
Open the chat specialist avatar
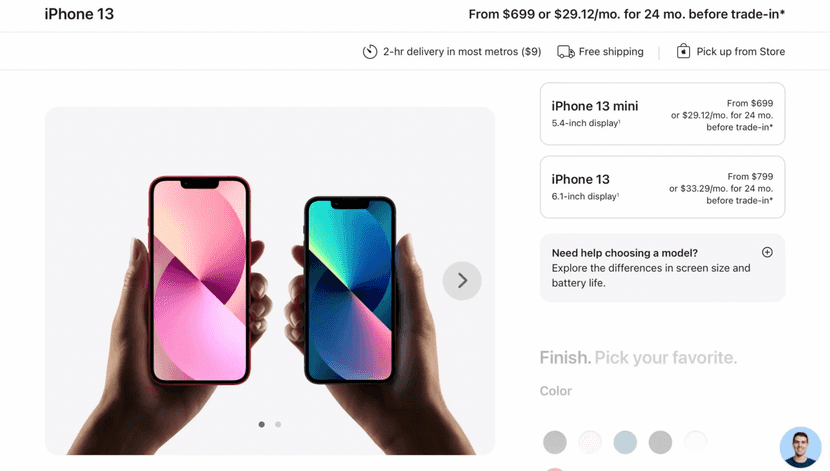[800, 447]
